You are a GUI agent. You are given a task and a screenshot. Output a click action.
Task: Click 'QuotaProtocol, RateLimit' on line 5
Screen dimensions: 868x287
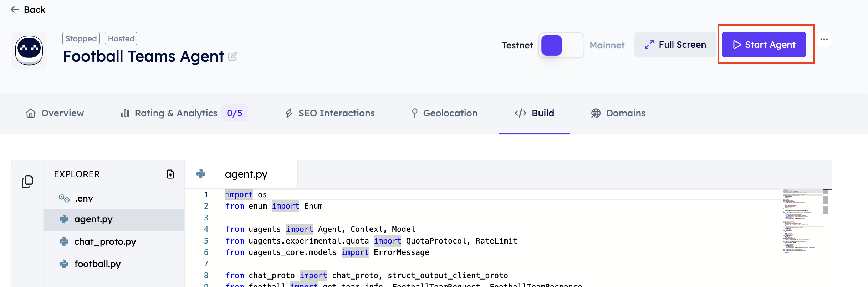point(461,241)
